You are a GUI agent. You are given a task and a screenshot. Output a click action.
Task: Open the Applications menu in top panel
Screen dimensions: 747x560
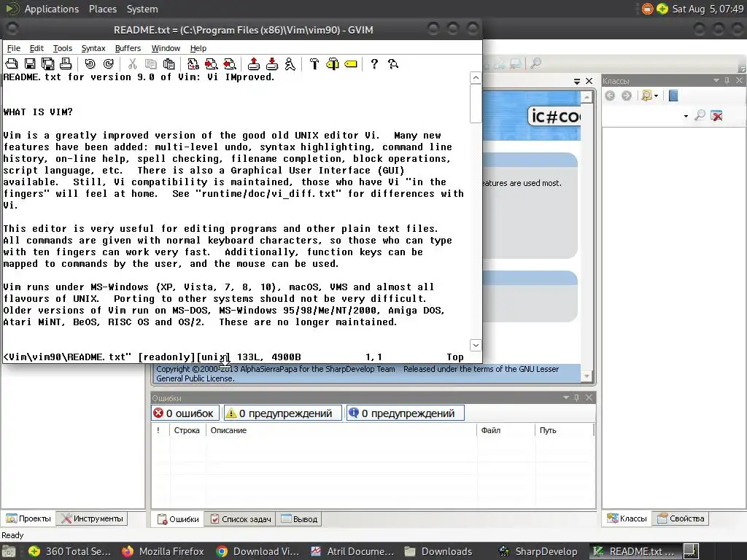(x=52, y=9)
